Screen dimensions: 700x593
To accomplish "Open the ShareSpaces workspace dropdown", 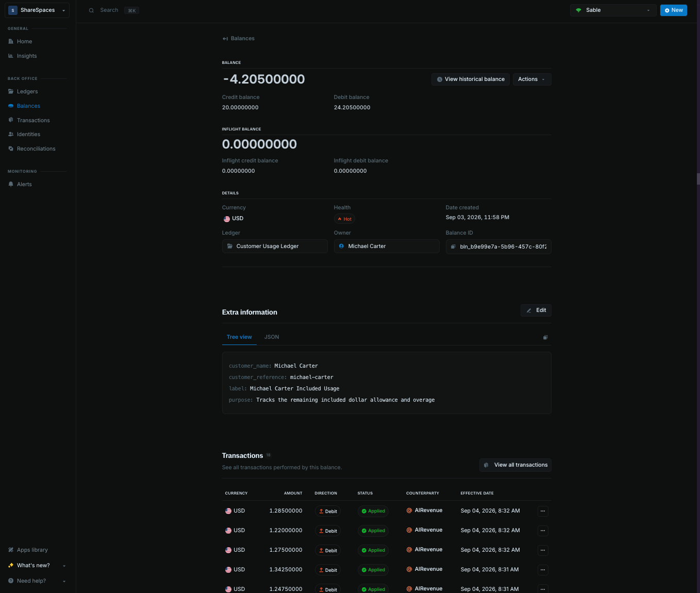I will (37, 10).
